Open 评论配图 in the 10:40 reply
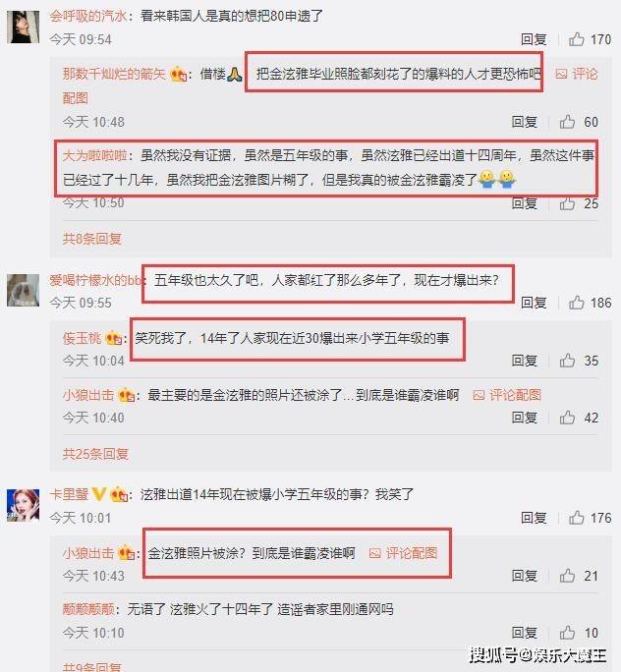The width and height of the screenshot is (621, 672). click(x=507, y=395)
